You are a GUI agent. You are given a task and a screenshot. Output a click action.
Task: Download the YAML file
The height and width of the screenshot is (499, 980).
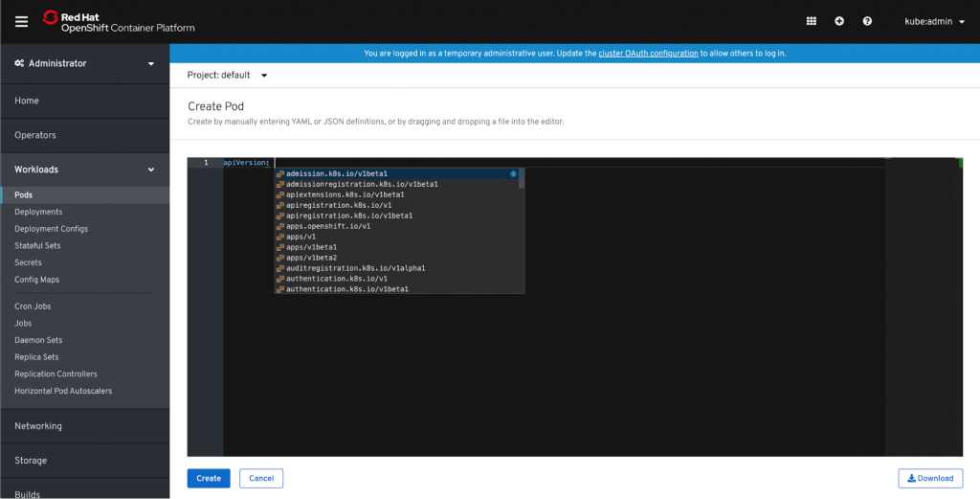929,478
